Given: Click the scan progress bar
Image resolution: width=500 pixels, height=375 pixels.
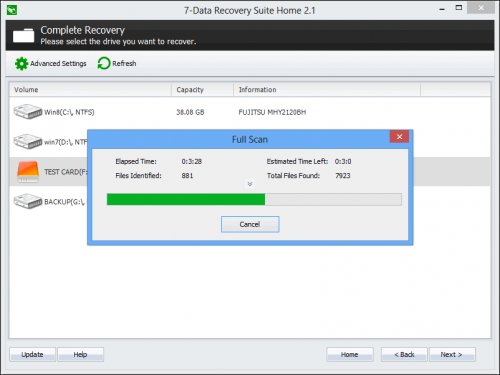Looking at the screenshot, I should [254, 200].
